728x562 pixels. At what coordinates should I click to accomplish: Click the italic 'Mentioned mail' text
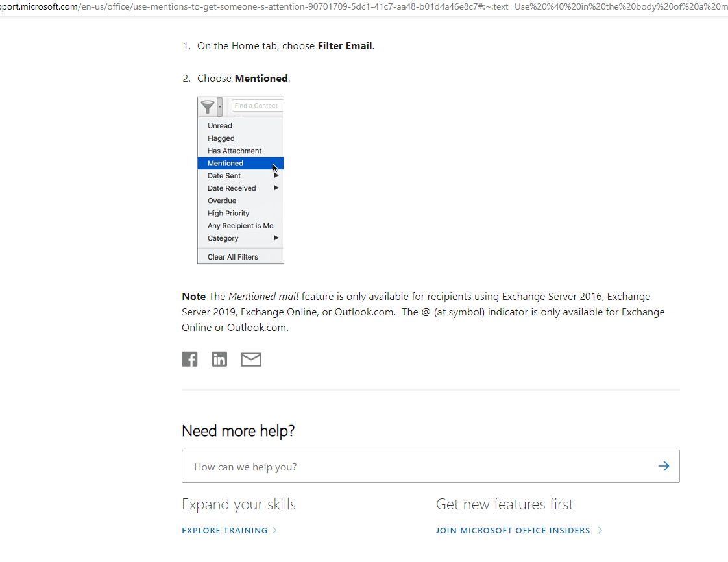click(x=263, y=297)
